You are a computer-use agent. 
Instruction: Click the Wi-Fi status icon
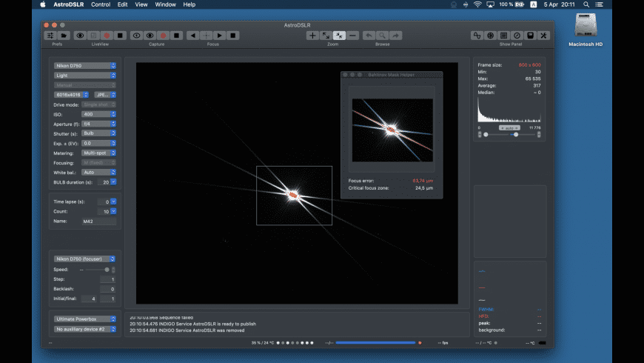[477, 4]
